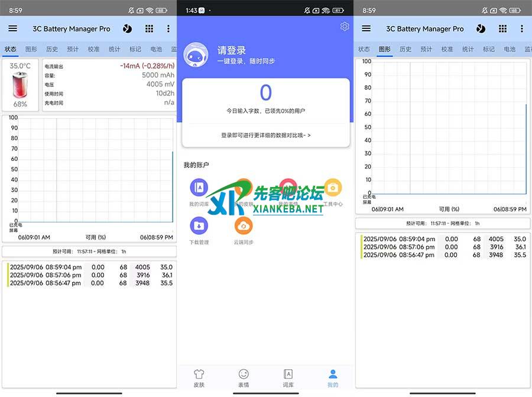Image resolution: width=532 pixels, height=397 pixels.
Task: Select 我的 profile bottom tab
Action: [333, 378]
